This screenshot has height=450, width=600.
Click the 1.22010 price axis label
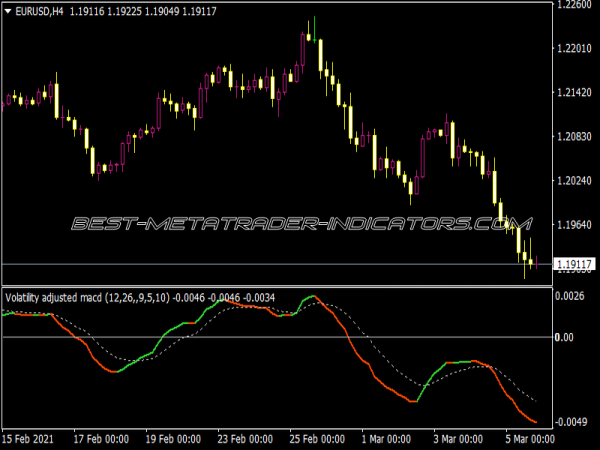tap(574, 48)
